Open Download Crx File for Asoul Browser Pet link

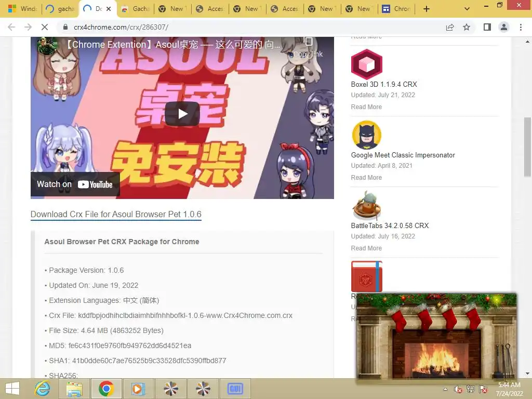pyautogui.click(x=116, y=215)
